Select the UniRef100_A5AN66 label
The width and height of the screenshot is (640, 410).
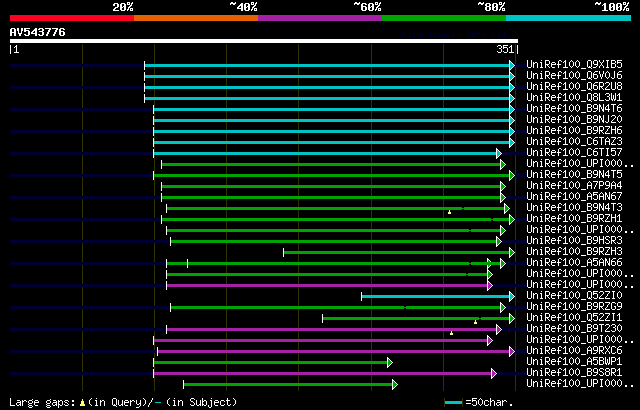pyautogui.click(x=574, y=263)
